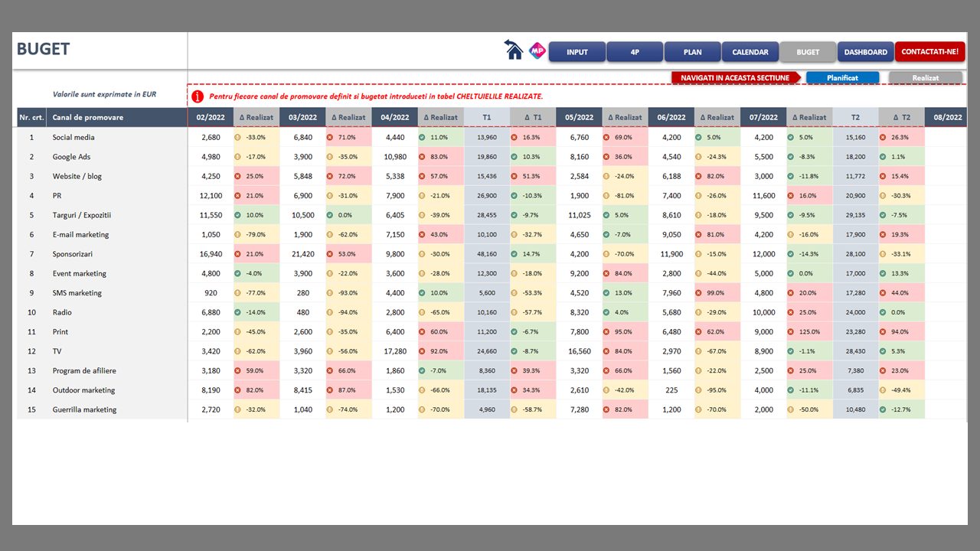The height and width of the screenshot is (551, 980).
Task: Select the 02/2022 column header
Action: [x=211, y=118]
